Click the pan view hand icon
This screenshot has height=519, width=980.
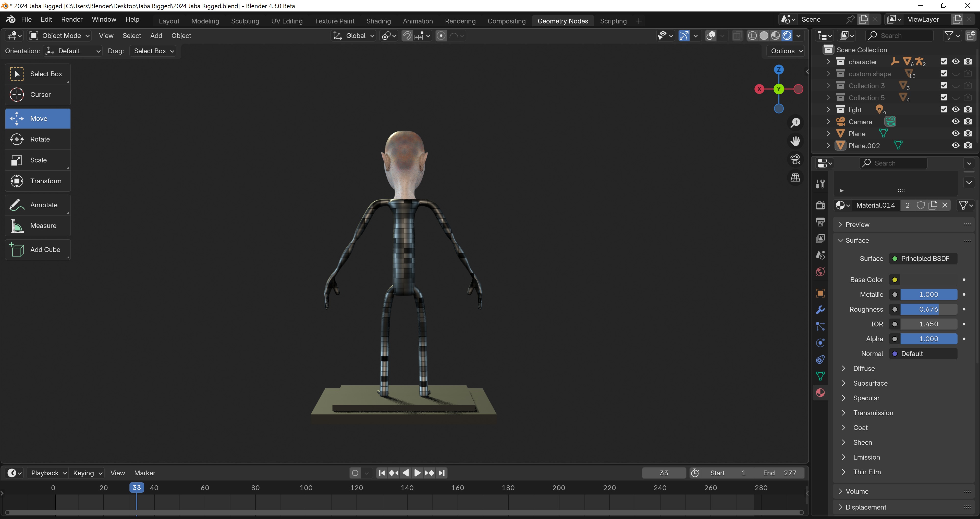pyautogui.click(x=795, y=141)
